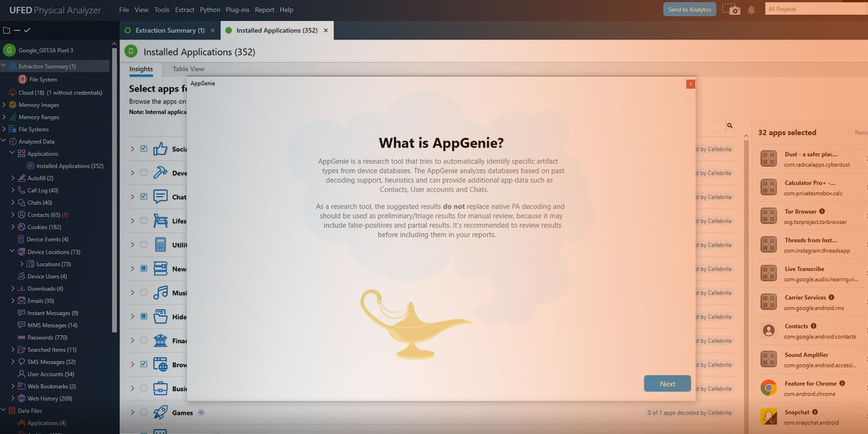This screenshot has height=434, width=868.
Task: Switch to the Table View tab
Action: pyautogui.click(x=188, y=69)
